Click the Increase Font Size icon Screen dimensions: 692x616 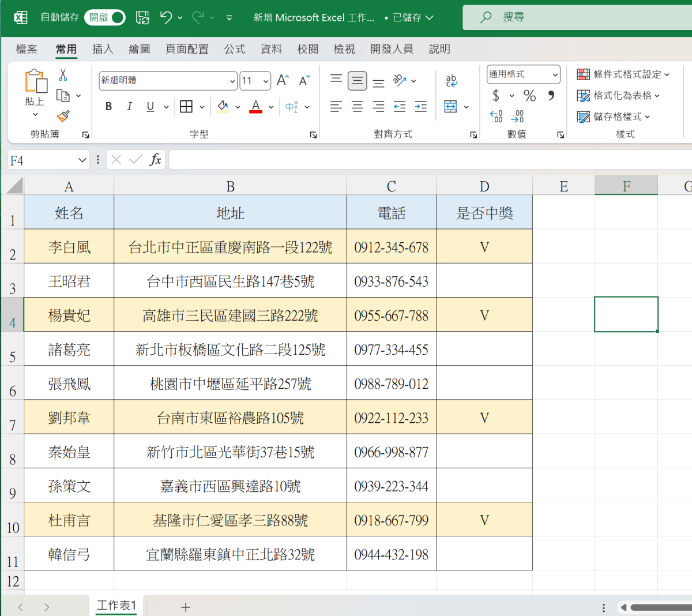pyautogui.click(x=283, y=80)
